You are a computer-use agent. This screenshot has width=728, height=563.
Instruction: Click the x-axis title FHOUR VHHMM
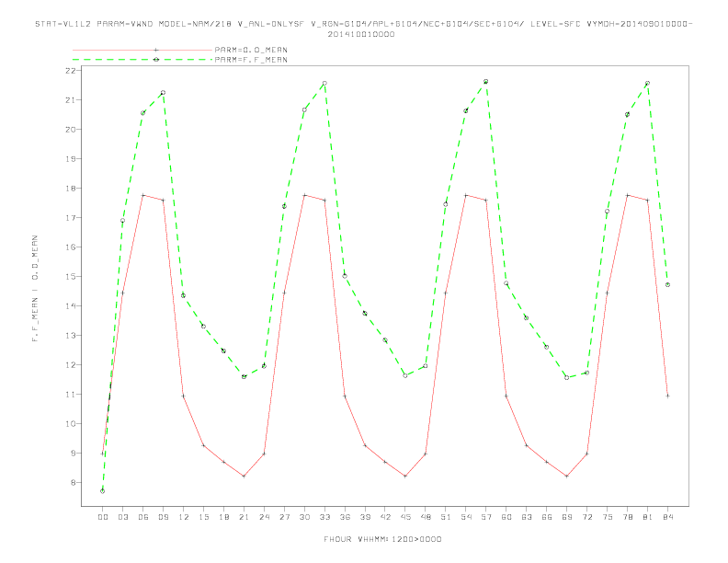(382, 539)
